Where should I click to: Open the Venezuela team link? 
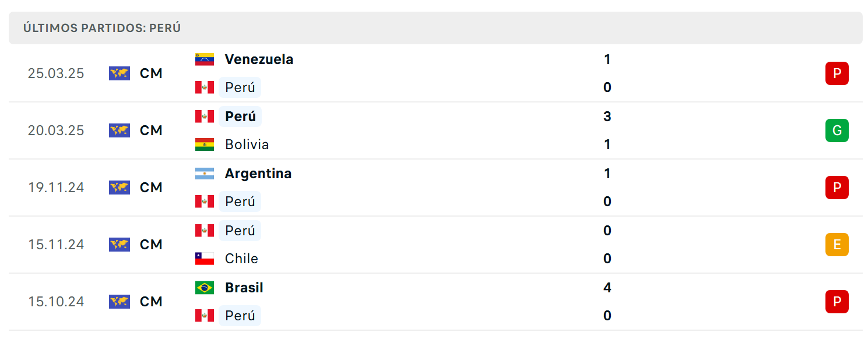pyautogui.click(x=259, y=59)
